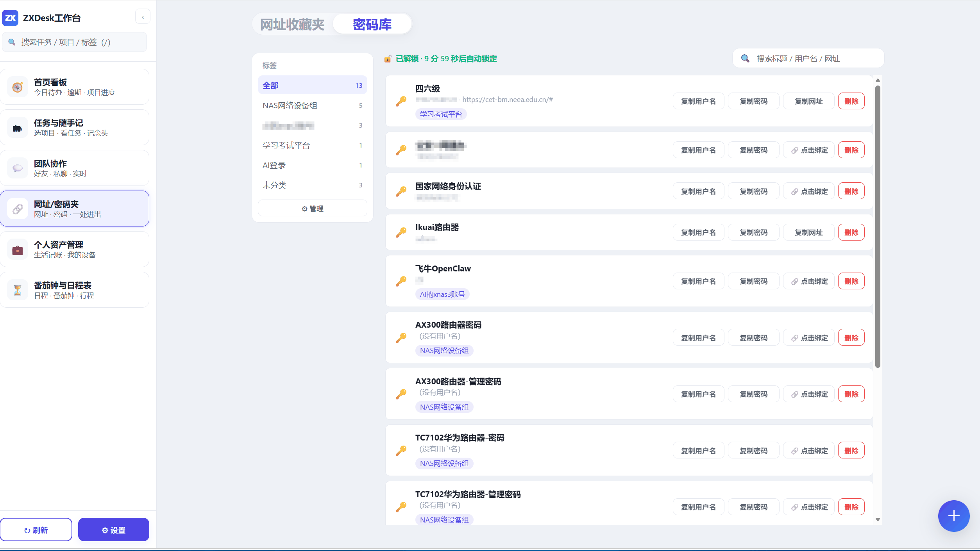This screenshot has width=980, height=551.
Task: Click the key icon for 四六级
Action: click(x=401, y=101)
